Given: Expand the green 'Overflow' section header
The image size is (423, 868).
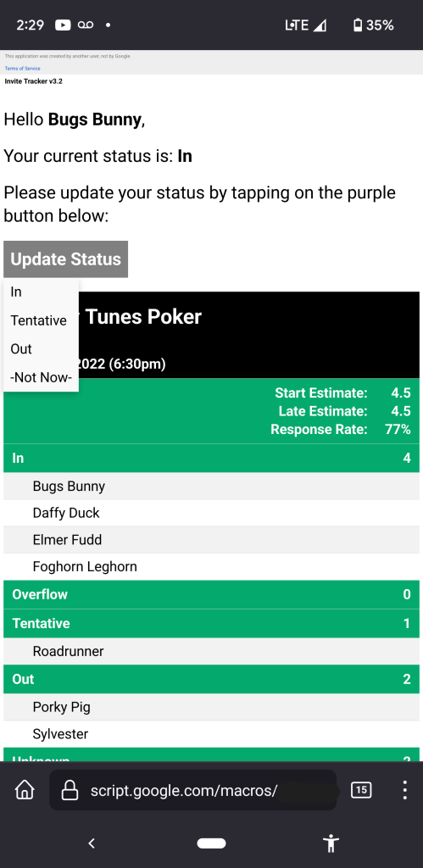Looking at the screenshot, I should 212,594.
